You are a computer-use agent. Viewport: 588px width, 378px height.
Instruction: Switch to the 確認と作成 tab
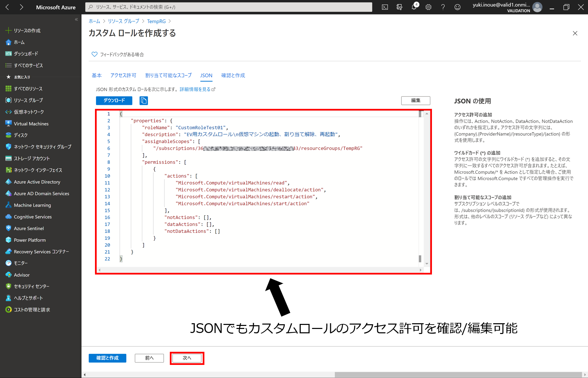233,76
